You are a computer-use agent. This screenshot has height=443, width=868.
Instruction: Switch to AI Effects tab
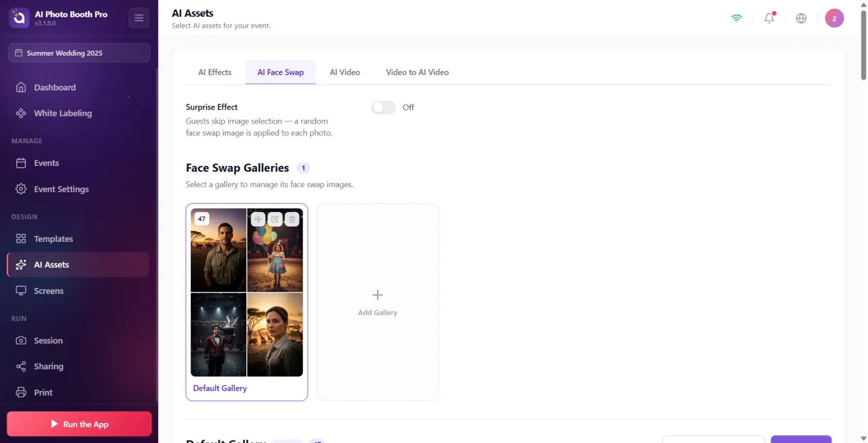pyautogui.click(x=215, y=73)
